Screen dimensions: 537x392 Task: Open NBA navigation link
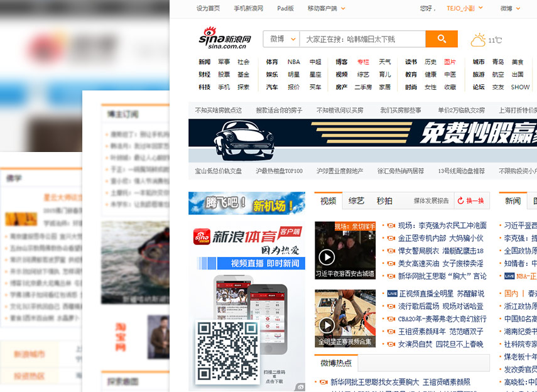click(x=293, y=62)
